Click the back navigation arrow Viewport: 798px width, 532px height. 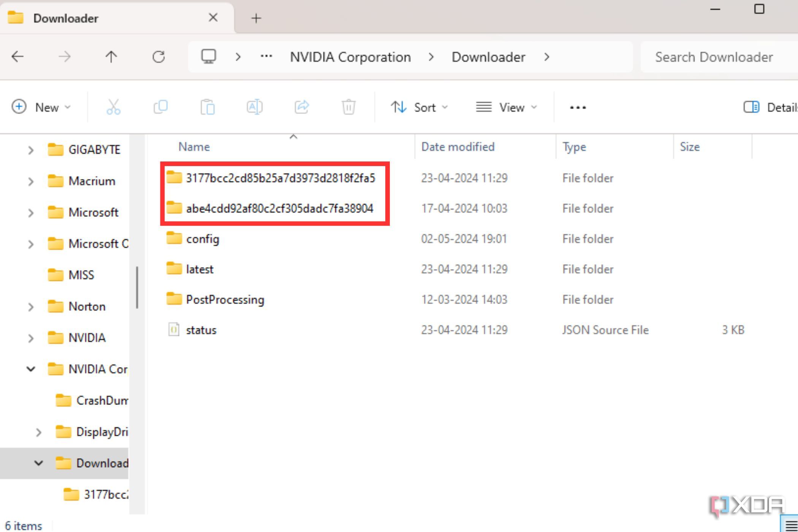[x=17, y=57]
